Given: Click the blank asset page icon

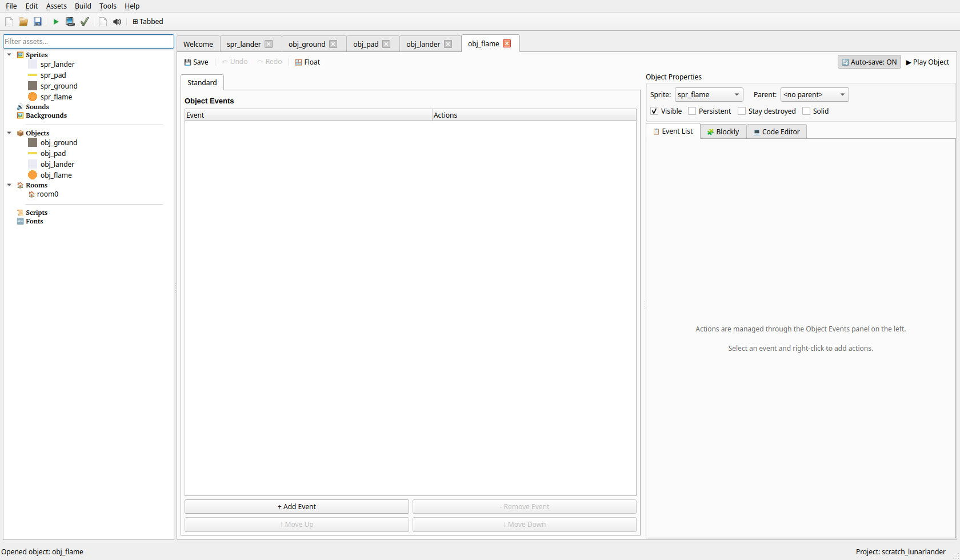Looking at the screenshot, I should tap(103, 22).
